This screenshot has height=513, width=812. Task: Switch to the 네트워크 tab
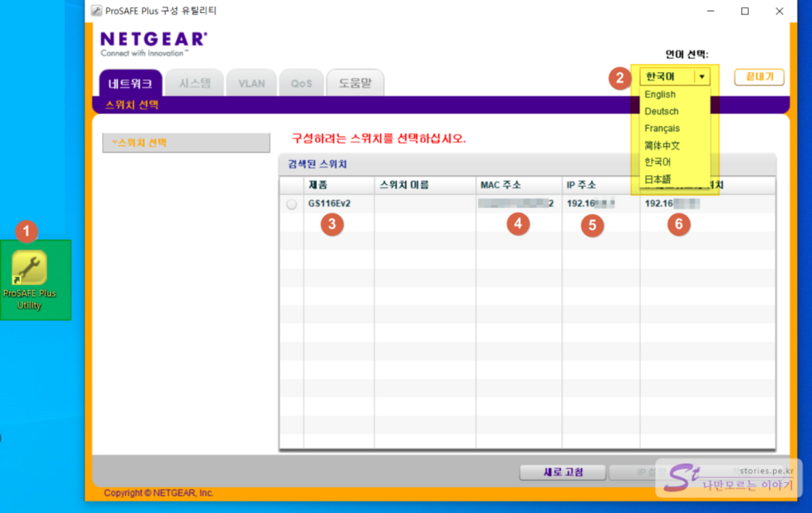(x=131, y=84)
